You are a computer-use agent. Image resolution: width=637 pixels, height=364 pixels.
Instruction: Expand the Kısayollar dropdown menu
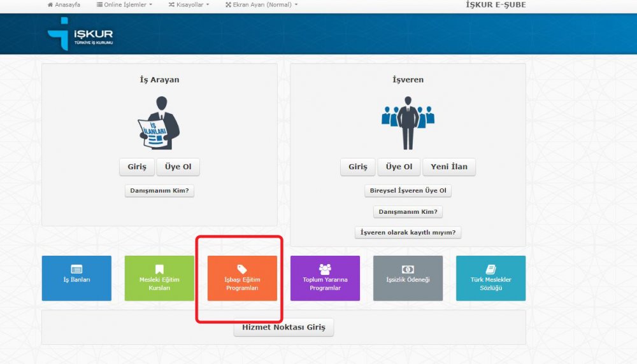click(189, 5)
